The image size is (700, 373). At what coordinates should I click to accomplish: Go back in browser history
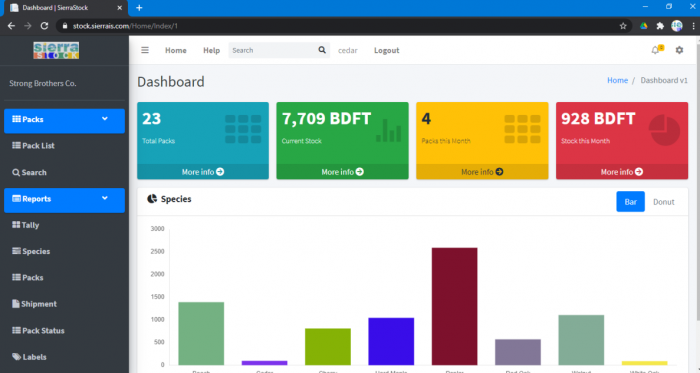(x=11, y=26)
